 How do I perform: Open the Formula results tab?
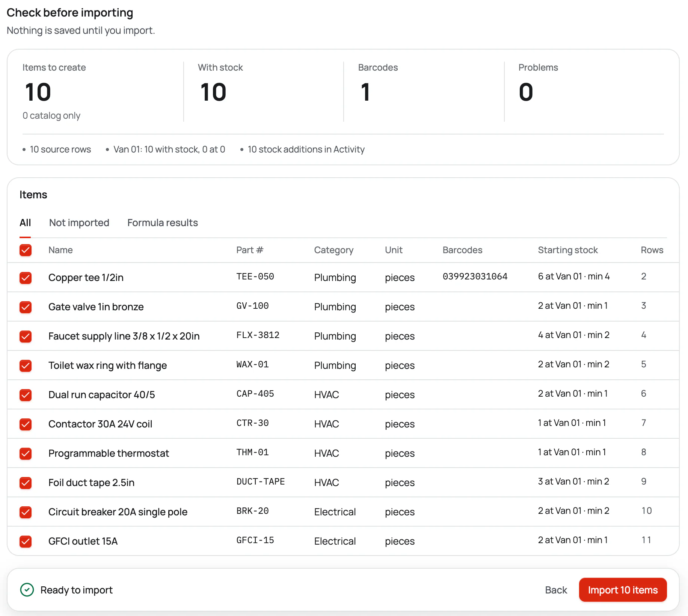[x=163, y=223]
